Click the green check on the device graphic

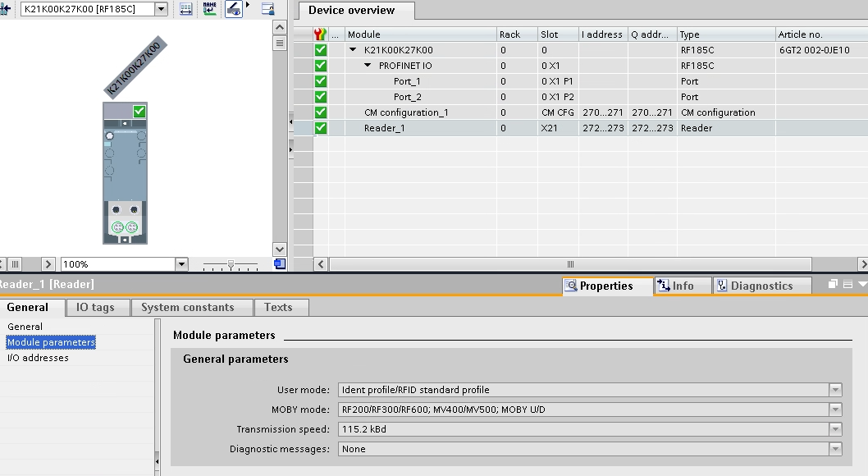139,112
